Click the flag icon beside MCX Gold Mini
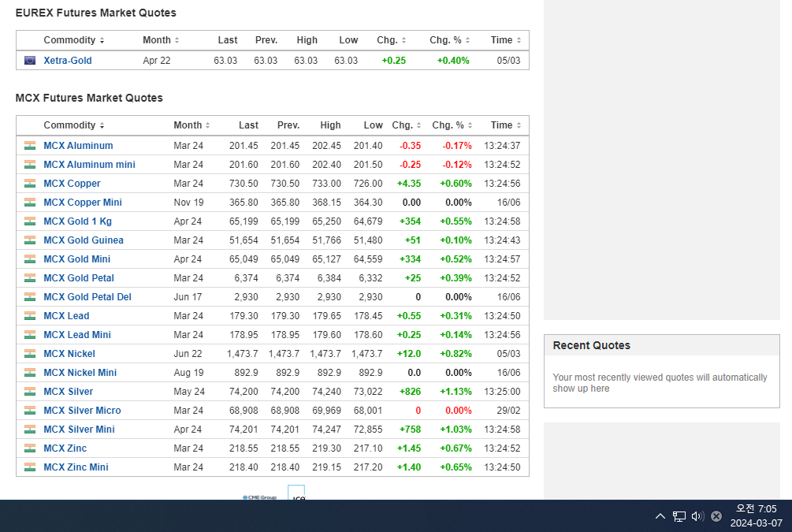792x532 pixels. click(x=30, y=259)
